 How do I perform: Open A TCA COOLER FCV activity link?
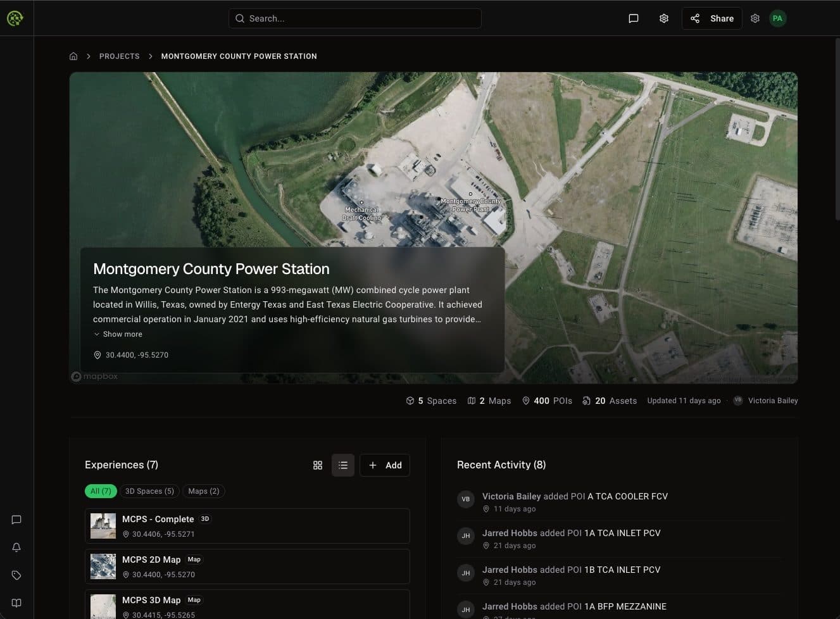[628, 496]
